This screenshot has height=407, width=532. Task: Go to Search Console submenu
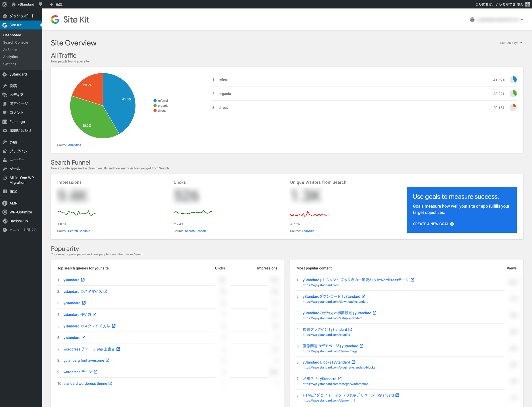pos(16,42)
